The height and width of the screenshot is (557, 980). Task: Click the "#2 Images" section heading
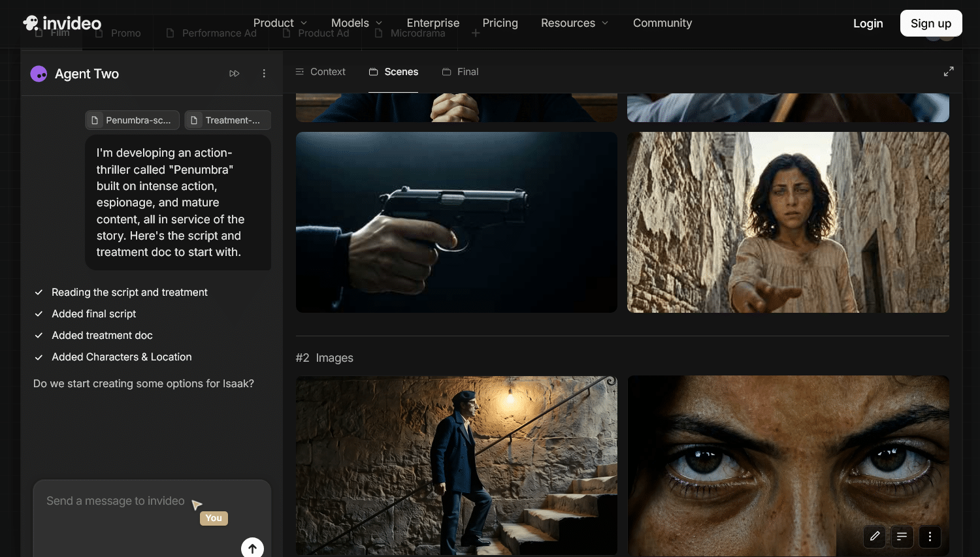325,358
